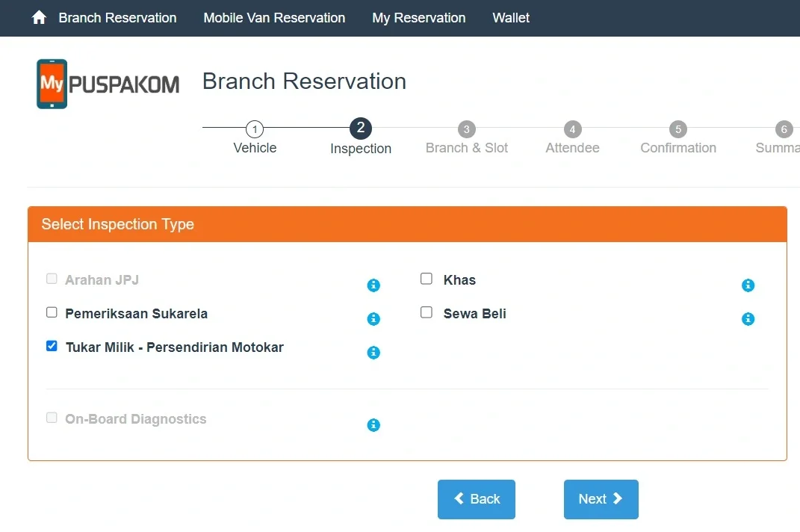Click the home icon in navigation bar

pos(39,18)
